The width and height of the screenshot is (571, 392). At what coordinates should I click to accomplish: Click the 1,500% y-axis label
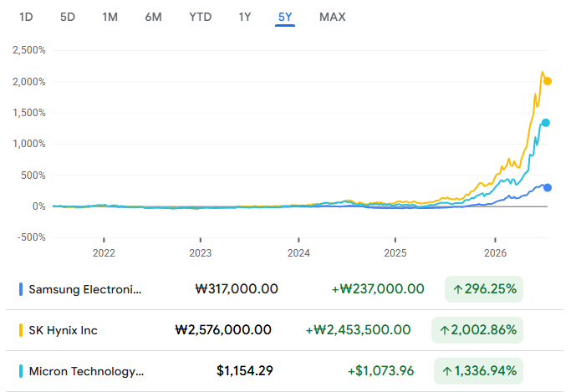[x=29, y=113]
